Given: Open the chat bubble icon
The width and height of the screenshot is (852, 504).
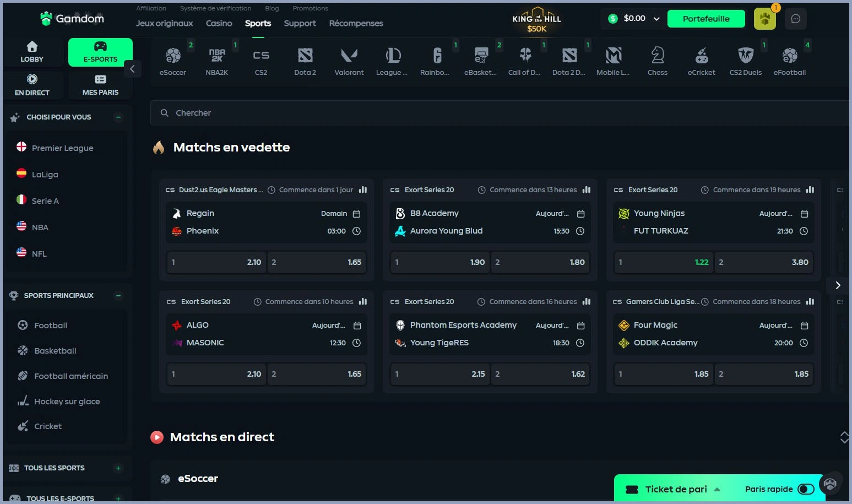Looking at the screenshot, I should pyautogui.click(x=796, y=19).
